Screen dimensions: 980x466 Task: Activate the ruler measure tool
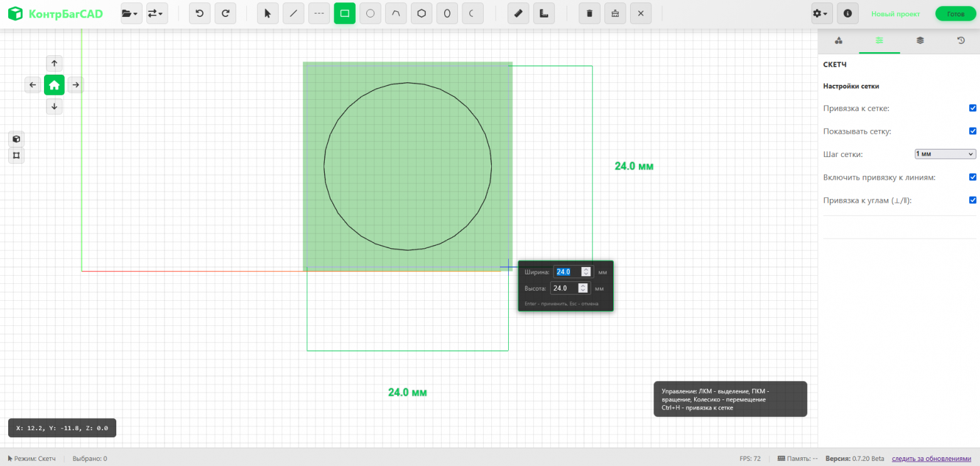coord(518,13)
